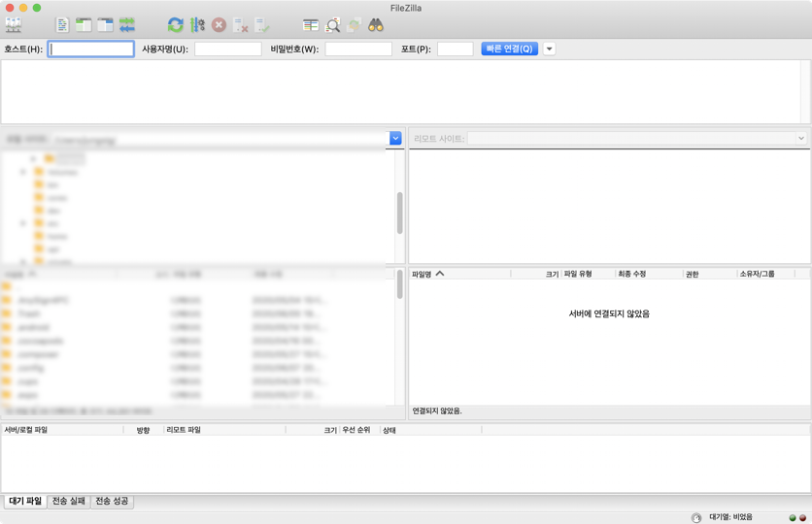Toggle the remote directory tree view
The image size is (812, 524).
105,25
